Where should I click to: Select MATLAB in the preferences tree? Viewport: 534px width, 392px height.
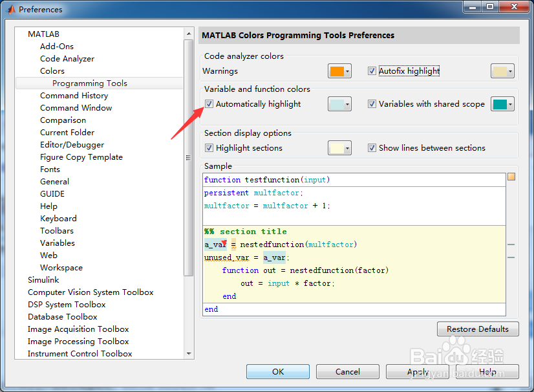tap(43, 34)
